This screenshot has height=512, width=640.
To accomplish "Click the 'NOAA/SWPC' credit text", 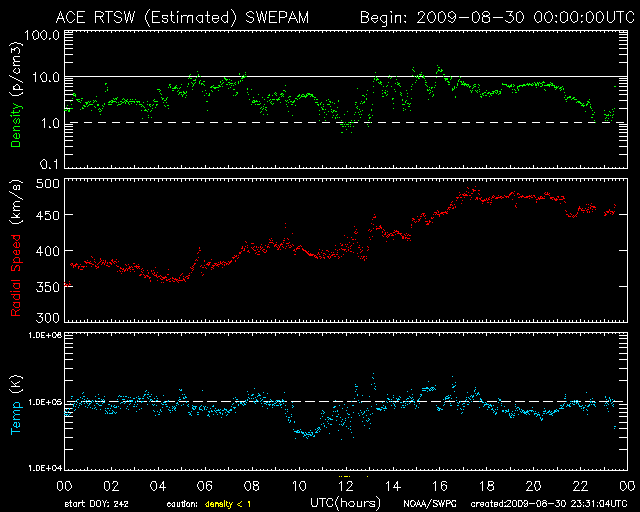I will tap(430, 504).
